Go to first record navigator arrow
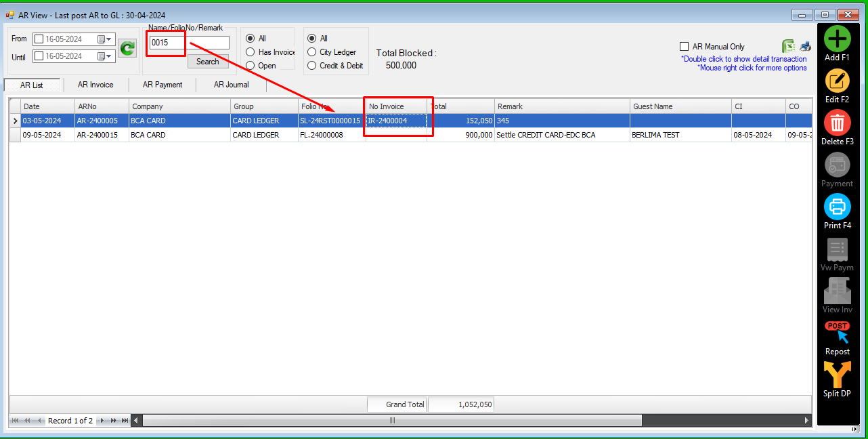 pos(16,421)
